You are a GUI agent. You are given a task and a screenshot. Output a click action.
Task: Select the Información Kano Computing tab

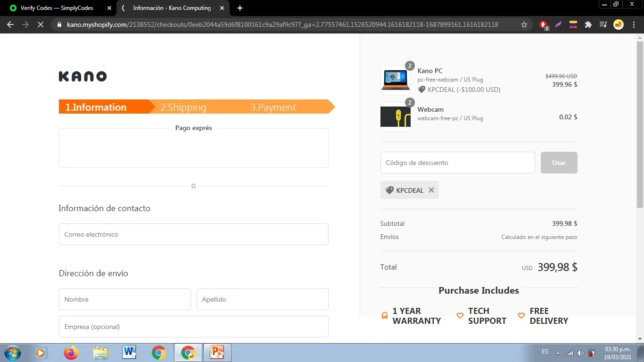coord(173,8)
